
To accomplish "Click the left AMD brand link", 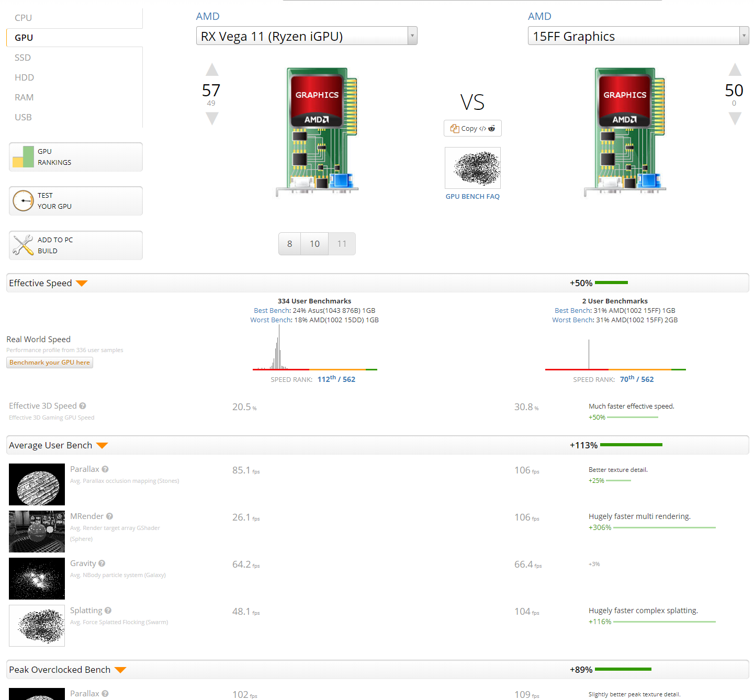I will click(208, 16).
